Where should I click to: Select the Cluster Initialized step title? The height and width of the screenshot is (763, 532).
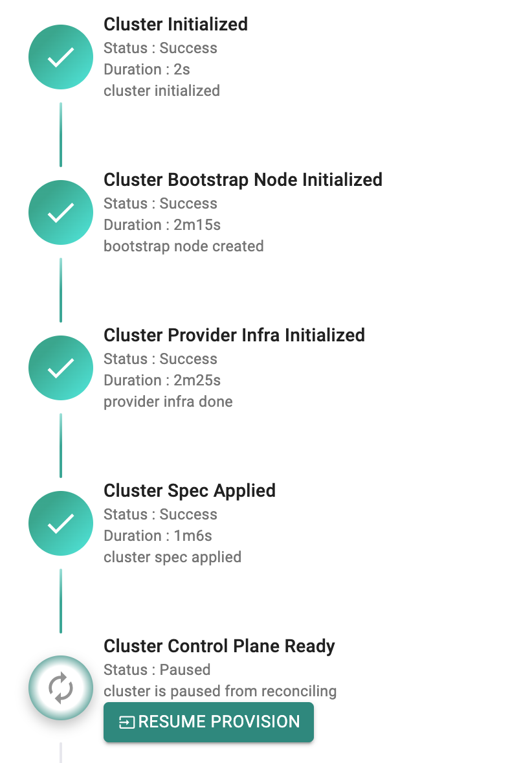pos(175,25)
